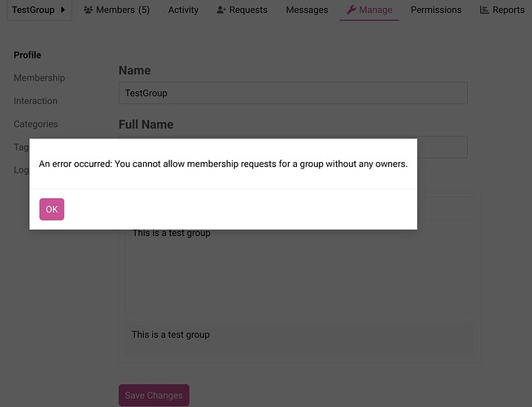Switch to the Activity tab
Image resolution: width=532 pixels, height=407 pixels.
coord(183,10)
